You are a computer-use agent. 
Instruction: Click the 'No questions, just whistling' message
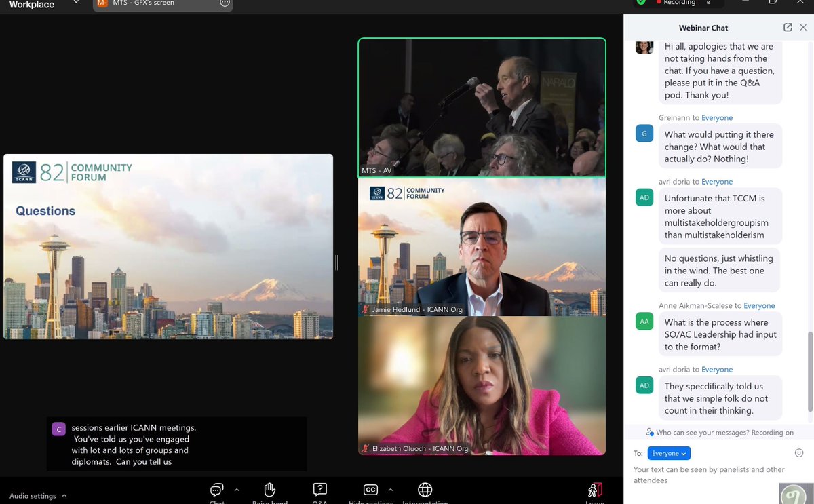coord(719,271)
